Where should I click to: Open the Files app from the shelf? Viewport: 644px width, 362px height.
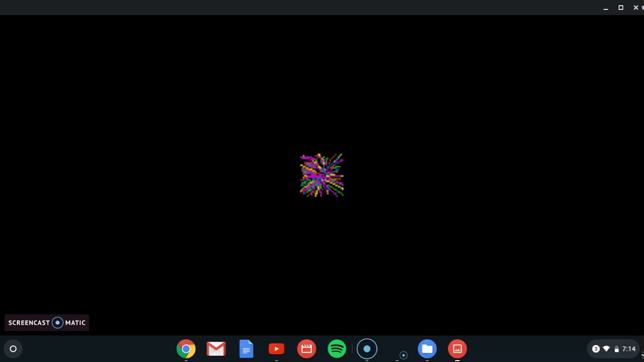(427, 349)
